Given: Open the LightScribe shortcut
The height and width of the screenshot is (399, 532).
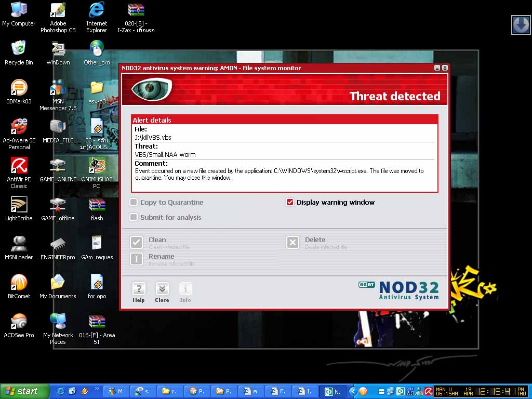Looking at the screenshot, I should pos(19,209).
